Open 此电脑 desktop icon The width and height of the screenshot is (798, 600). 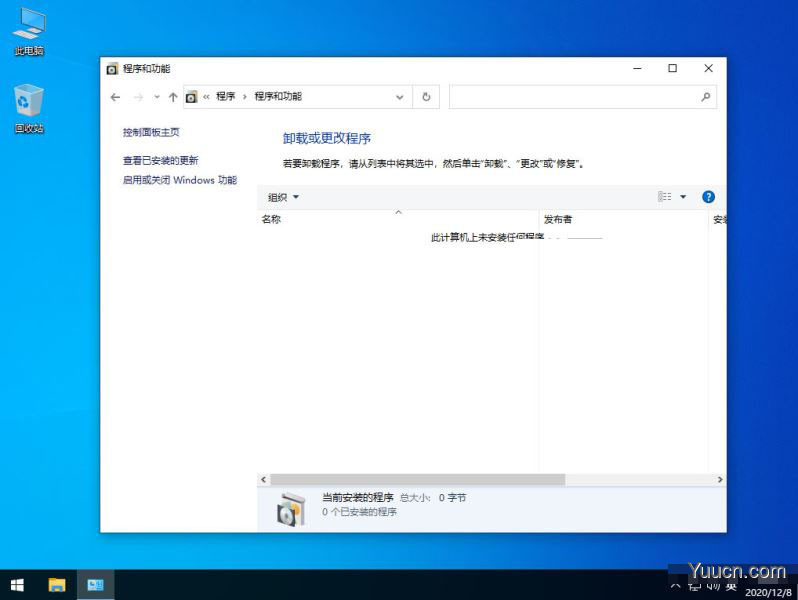(x=29, y=32)
